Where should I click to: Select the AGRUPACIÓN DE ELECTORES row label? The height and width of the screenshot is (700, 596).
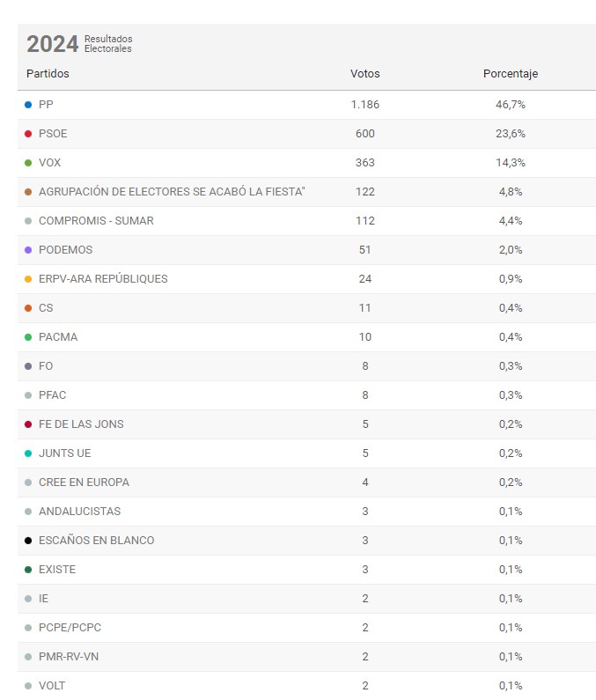172,192
